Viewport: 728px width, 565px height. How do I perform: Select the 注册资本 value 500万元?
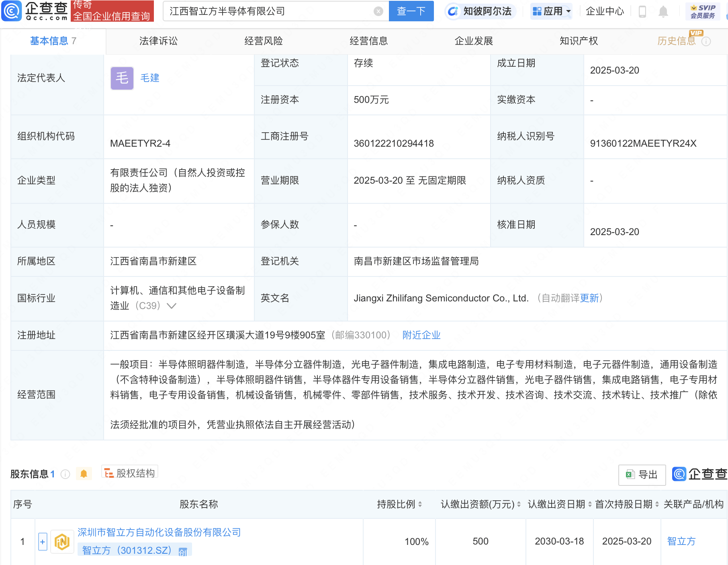(371, 100)
